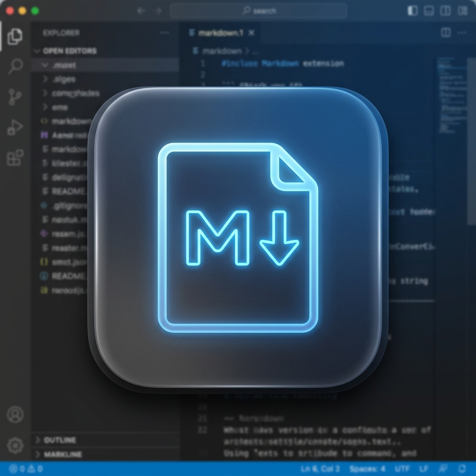
Task: Open notifications bell in status bar
Action: coord(463,469)
